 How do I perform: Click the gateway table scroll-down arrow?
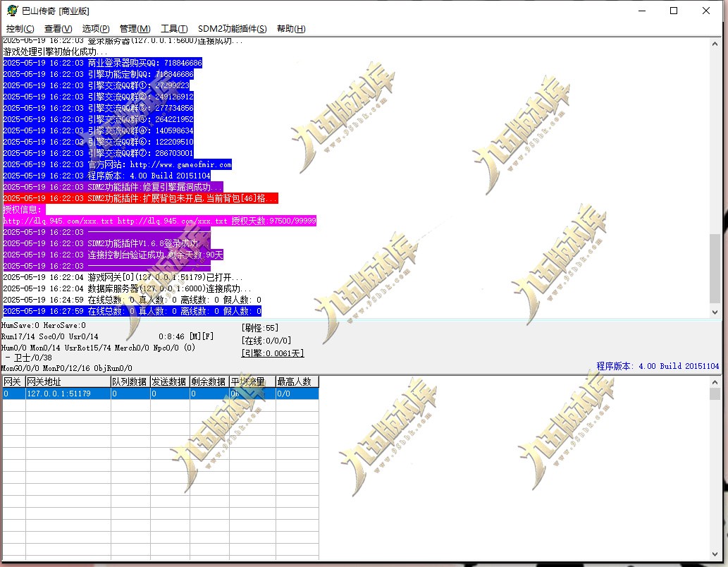[715, 554]
